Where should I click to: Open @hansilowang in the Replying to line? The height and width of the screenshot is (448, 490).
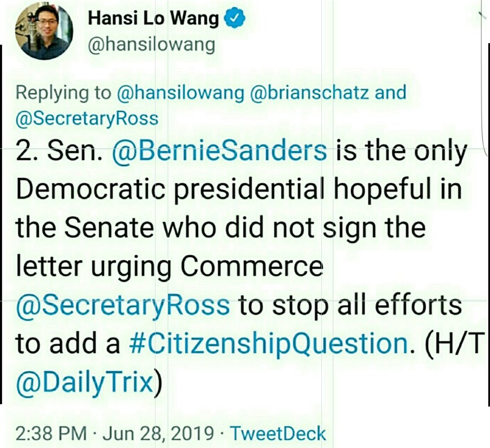click(x=180, y=92)
